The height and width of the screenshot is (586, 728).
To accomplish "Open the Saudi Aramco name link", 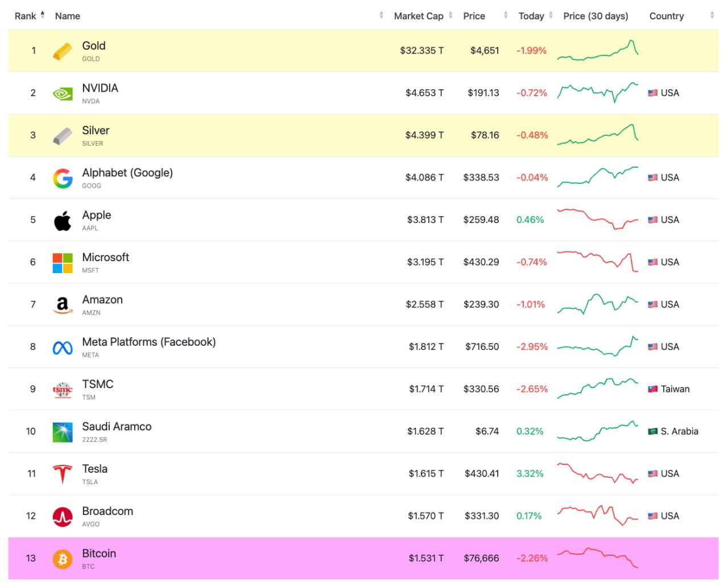I will [x=117, y=427].
